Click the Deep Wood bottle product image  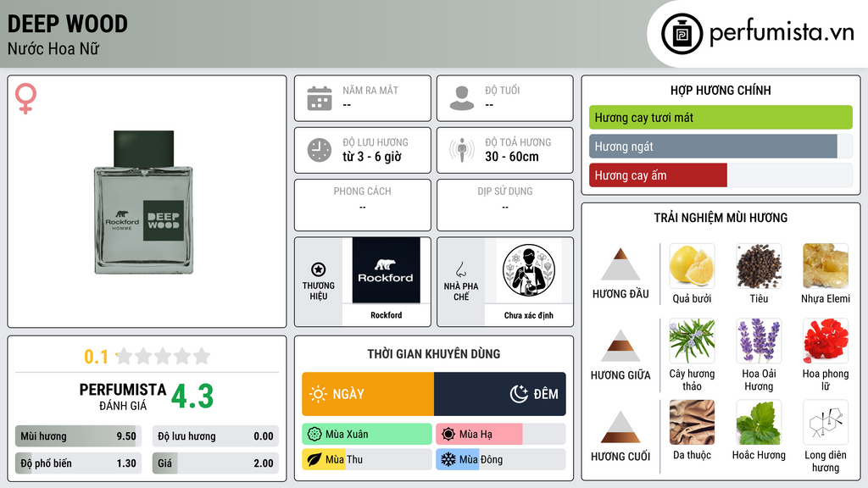coord(144,202)
